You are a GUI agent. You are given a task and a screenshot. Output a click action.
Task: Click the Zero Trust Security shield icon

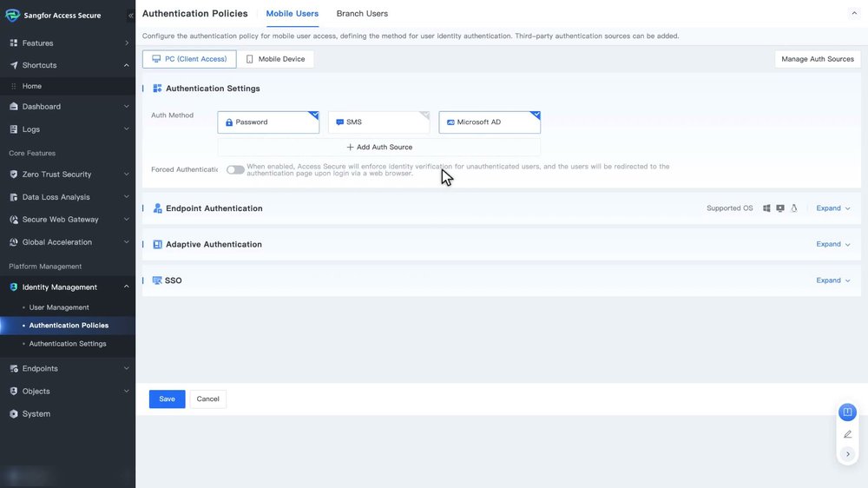point(14,174)
